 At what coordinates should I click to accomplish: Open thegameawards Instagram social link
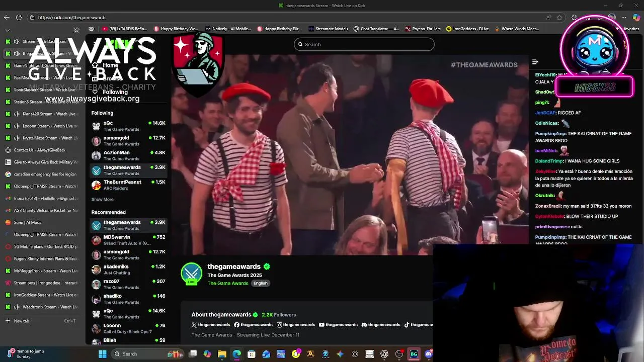296,325
